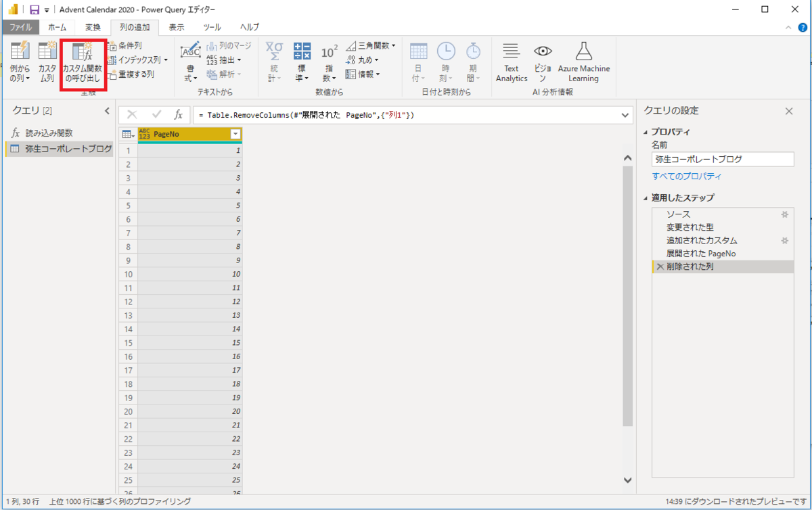Select the 弥生コーポレートブログ query

coord(60,149)
